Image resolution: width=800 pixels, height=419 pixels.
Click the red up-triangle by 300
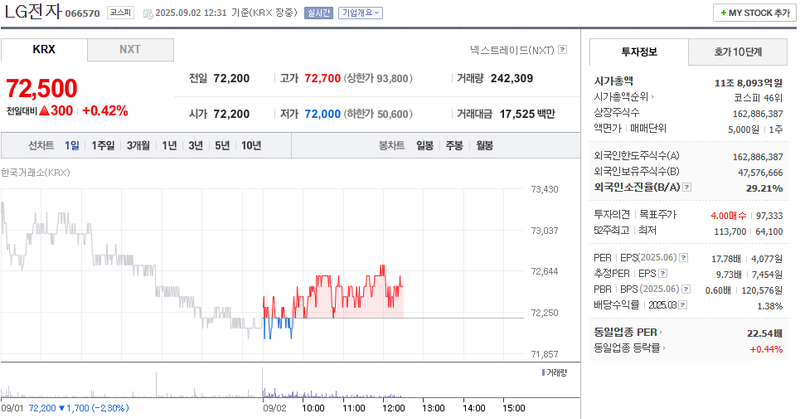click(x=44, y=110)
